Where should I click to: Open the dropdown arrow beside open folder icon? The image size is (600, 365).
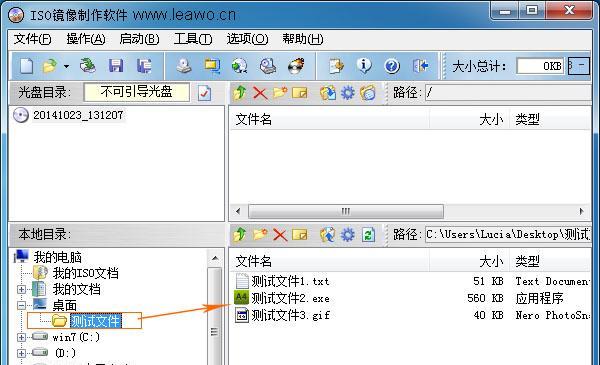coord(67,67)
